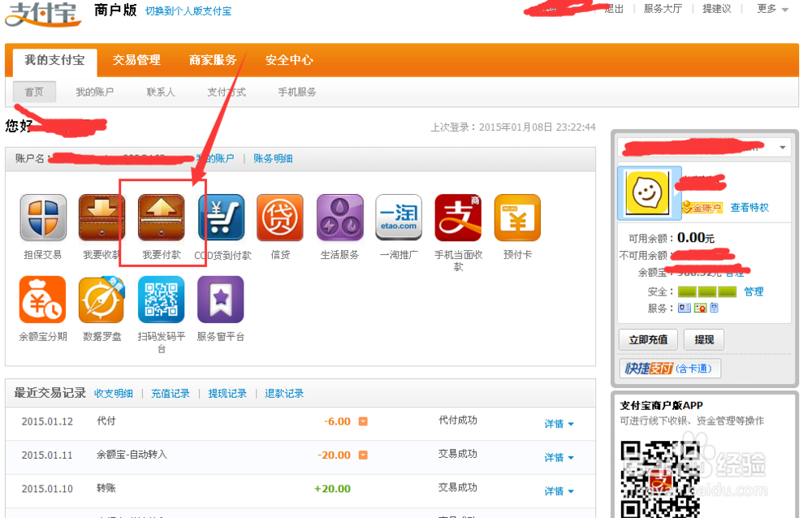Click the 查看特权 link

pyautogui.click(x=749, y=208)
